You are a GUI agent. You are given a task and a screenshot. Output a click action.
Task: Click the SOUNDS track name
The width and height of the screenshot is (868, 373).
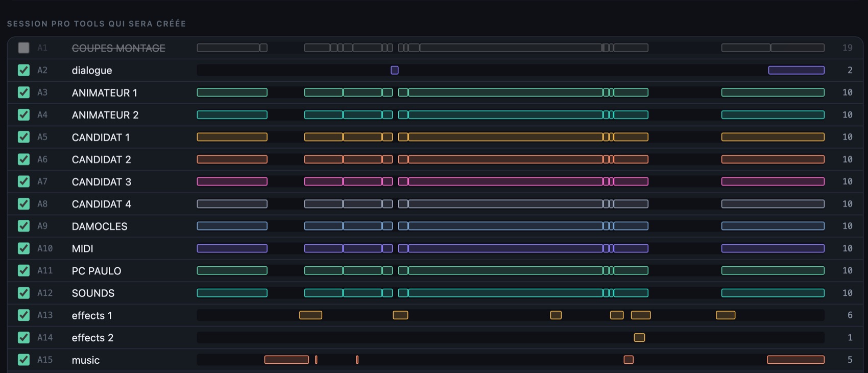tap(93, 293)
